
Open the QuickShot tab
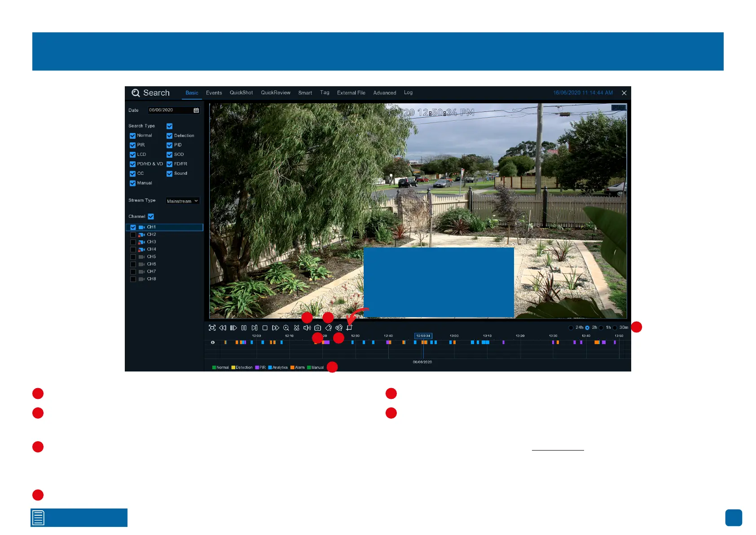pos(241,93)
